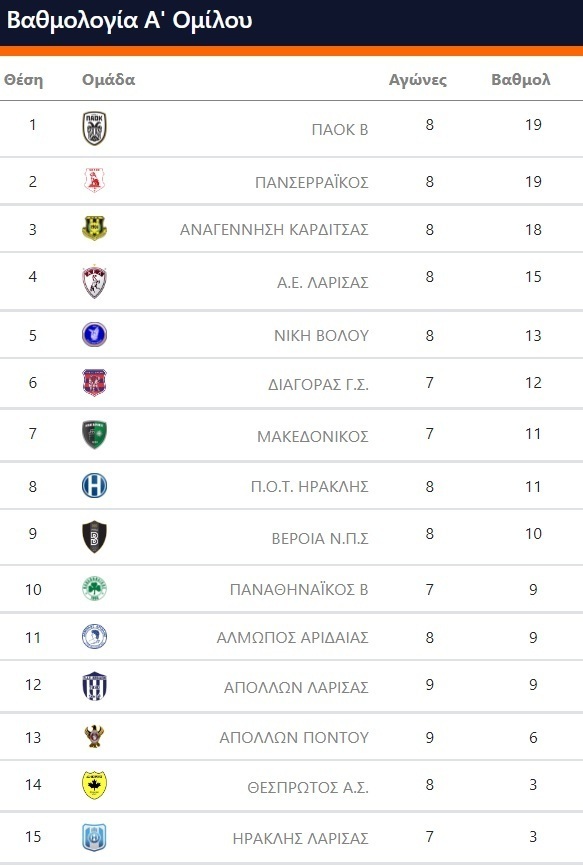Click the ΠΑΝΣΕΡΡΑΪΚΟΣ team logo
Screen dimensions: 583x866
94,180
